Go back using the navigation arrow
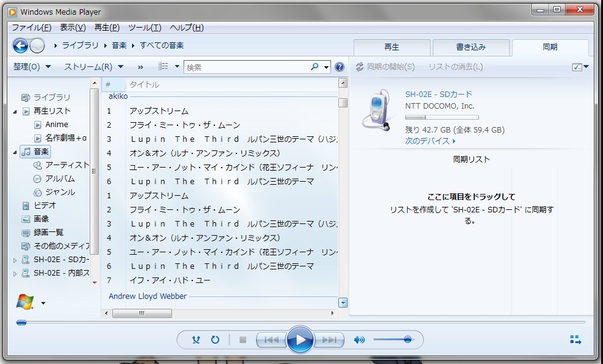This screenshot has height=364, width=603. [x=20, y=45]
